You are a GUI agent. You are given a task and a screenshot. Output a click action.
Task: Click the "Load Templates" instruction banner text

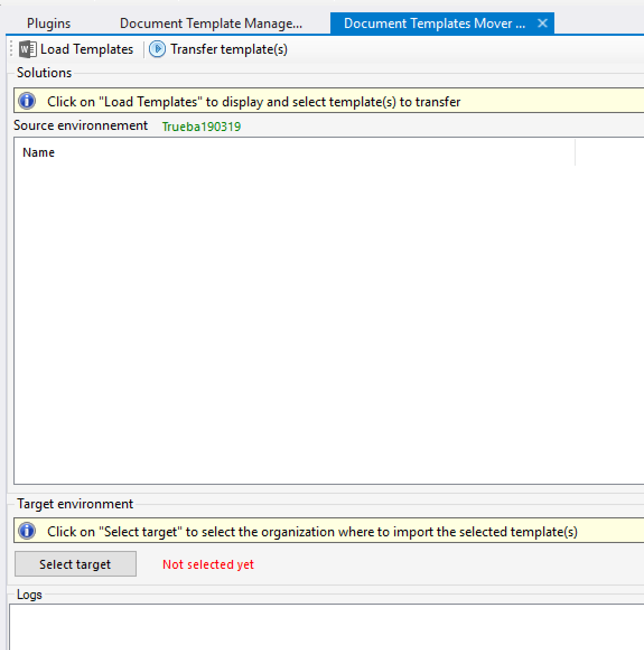pos(254,102)
